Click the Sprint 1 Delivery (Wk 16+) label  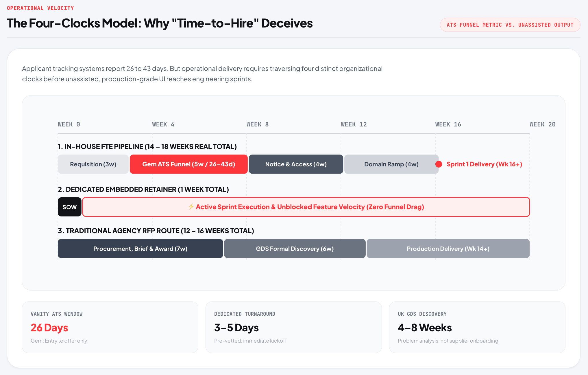tap(484, 164)
